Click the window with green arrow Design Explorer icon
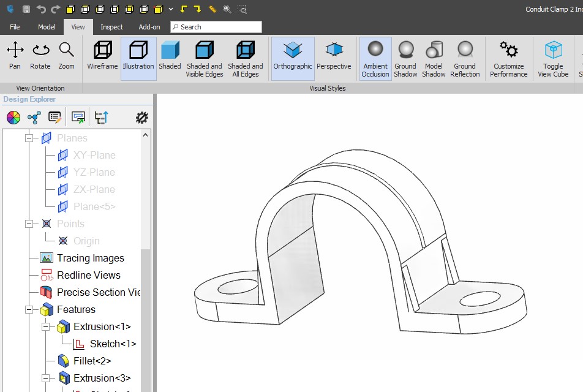The height and width of the screenshot is (392, 583). tap(78, 118)
